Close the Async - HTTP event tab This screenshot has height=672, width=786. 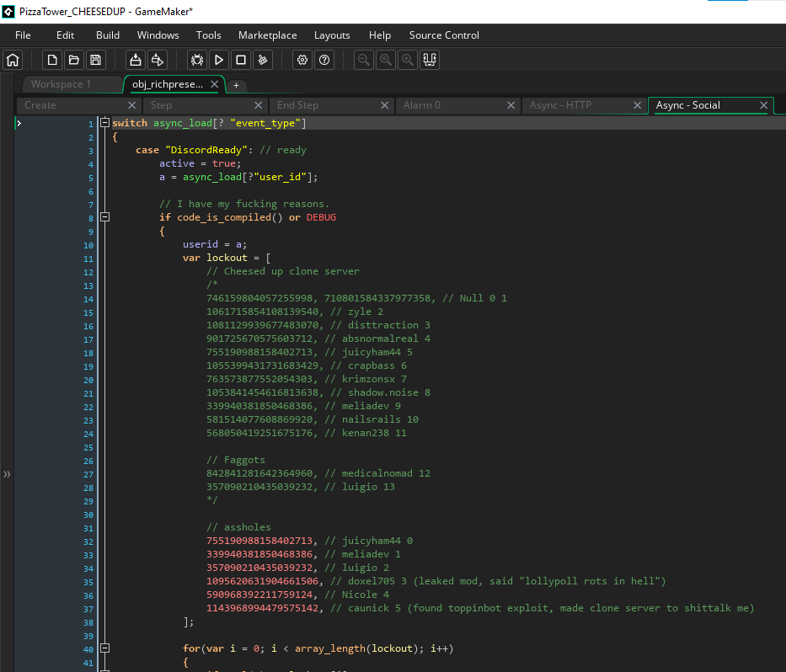click(x=637, y=105)
